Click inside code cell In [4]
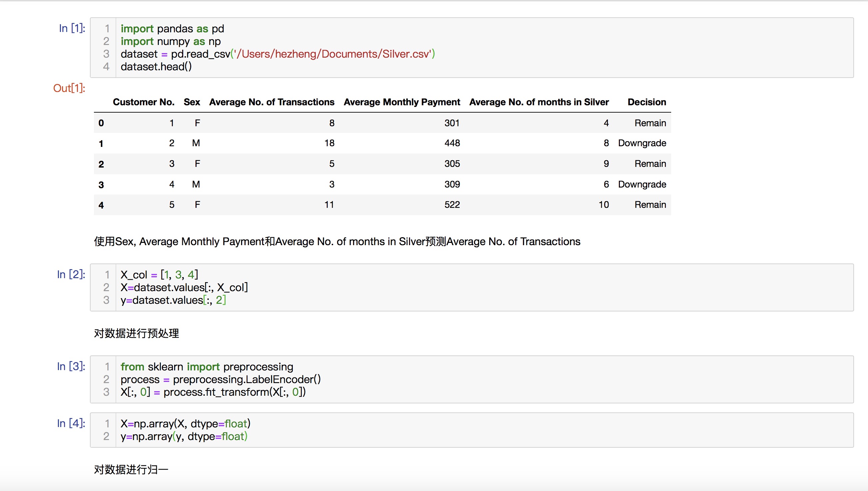This screenshot has width=868, height=491. point(472,430)
